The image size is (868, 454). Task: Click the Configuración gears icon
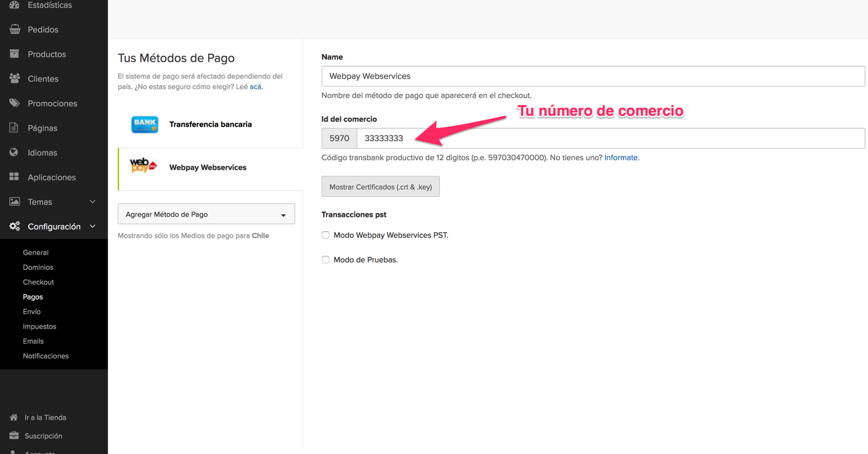pyautogui.click(x=15, y=227)
